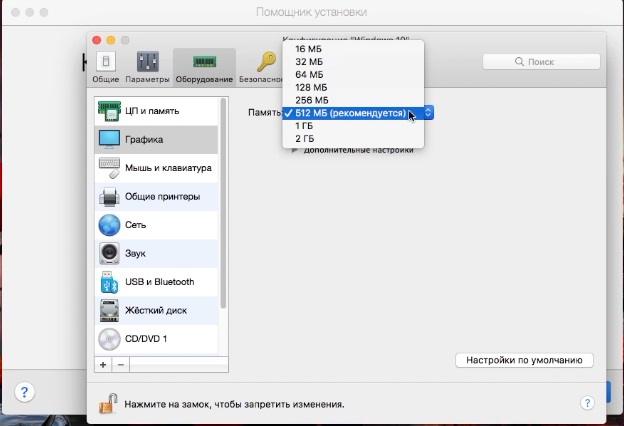Click the plus button to add device
Viewport: 624px width, 426px height.
tap(104, 365)
